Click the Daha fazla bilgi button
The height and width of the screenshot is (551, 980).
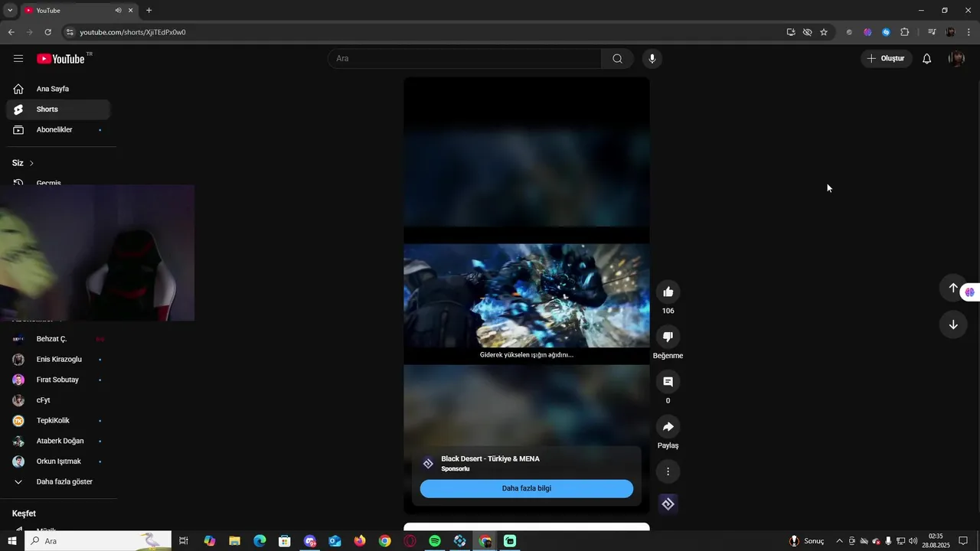(x=526, y=488)
